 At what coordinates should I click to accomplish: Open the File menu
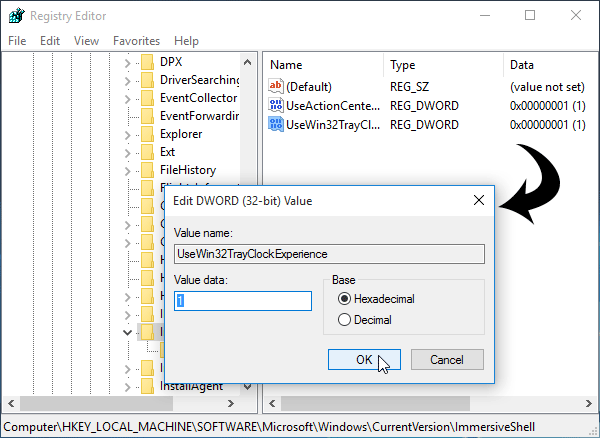coord(17,41)
